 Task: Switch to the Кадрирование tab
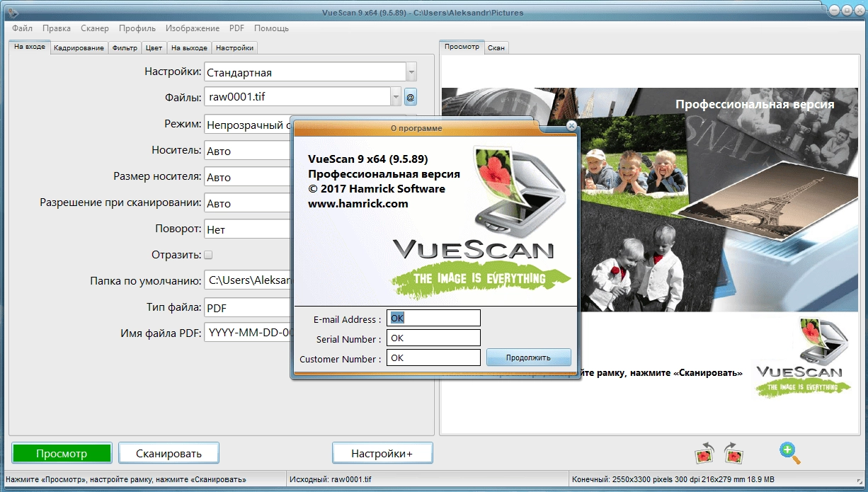pos(79,48)
